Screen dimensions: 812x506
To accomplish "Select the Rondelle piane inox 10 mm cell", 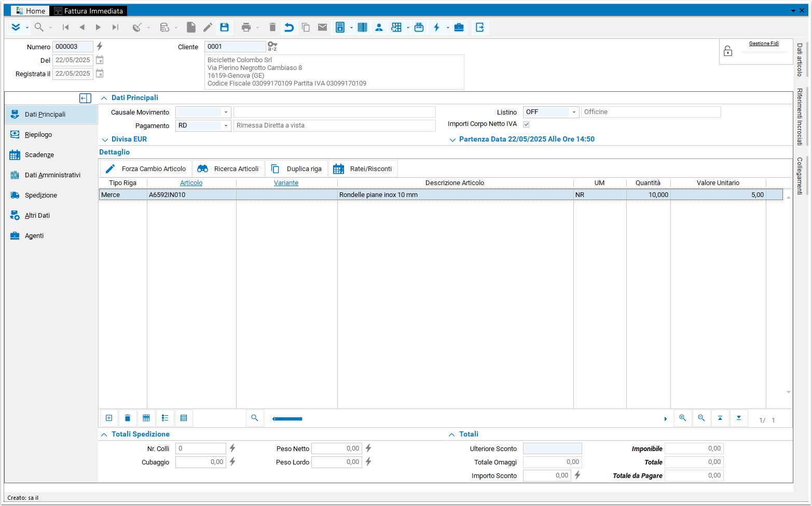I will click(455, 195).
